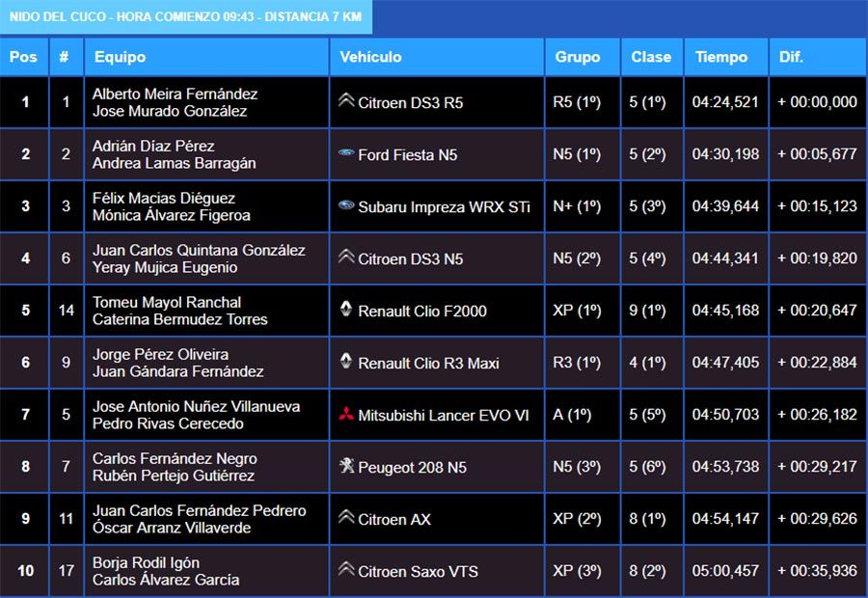Click the Ford logo beside Fiesta N5

pos(346,153)
